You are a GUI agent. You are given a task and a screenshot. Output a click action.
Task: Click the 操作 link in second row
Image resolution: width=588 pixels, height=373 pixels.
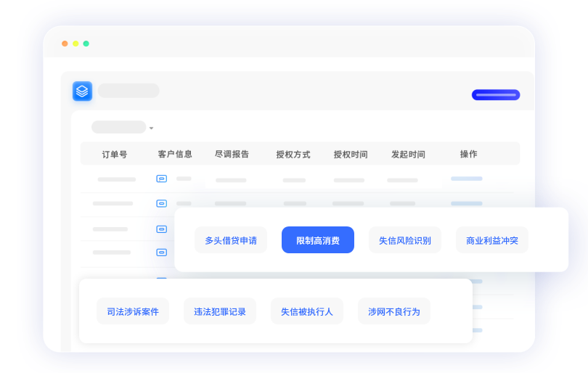(x=466, y=203)
